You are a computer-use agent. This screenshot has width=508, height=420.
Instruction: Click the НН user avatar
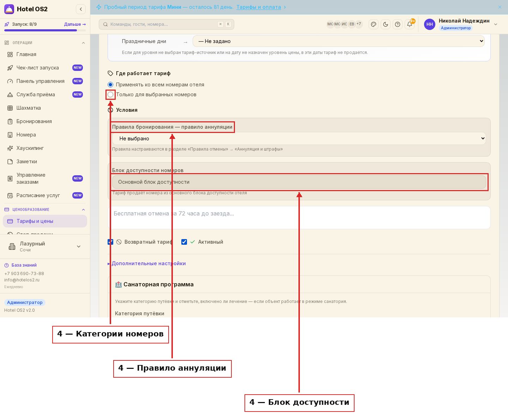(x=430, y=24)
